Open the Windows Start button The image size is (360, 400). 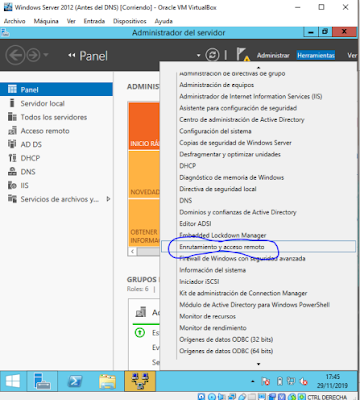pyautogui.click(x=13, y=381)
